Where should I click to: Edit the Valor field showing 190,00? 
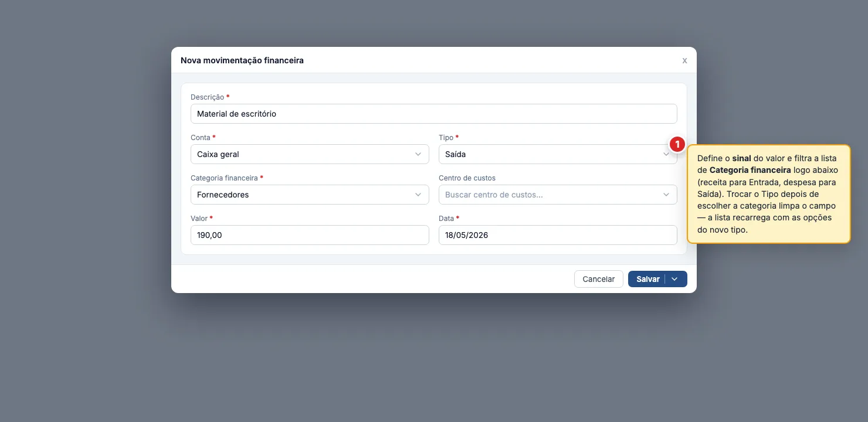[x=310, y=235]
